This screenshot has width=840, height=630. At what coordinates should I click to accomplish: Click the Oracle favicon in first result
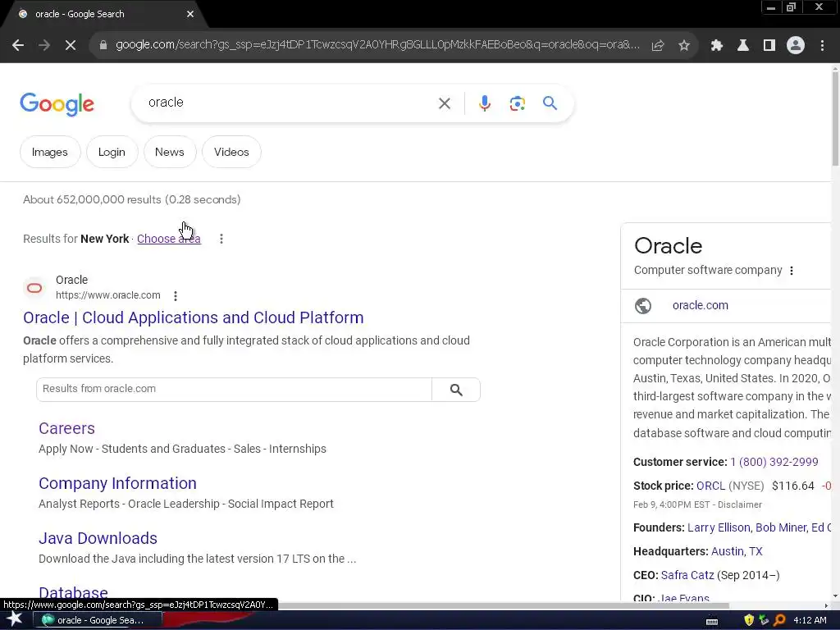[34, 288]
